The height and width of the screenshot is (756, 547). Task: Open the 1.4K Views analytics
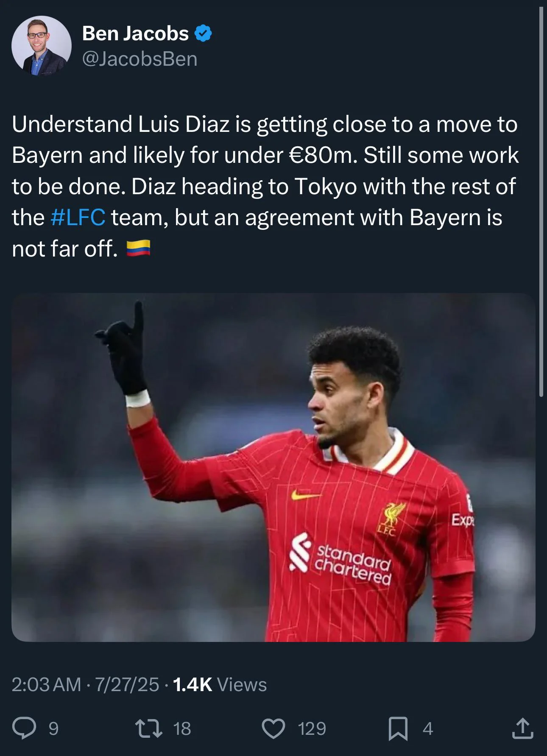coord(220,684)
